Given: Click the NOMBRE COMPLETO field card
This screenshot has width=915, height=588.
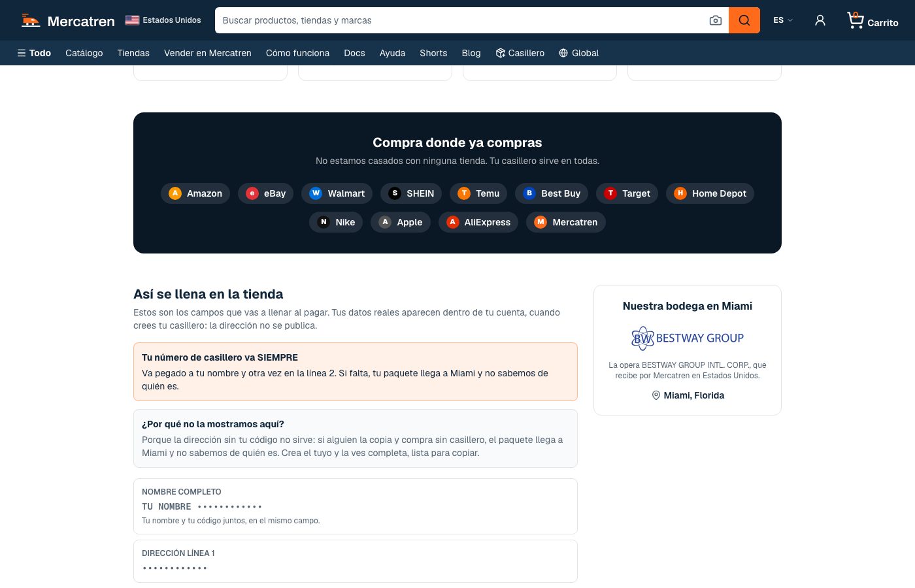Looking at the screenshot, I should pyautogui.click(x=356, y=506).
